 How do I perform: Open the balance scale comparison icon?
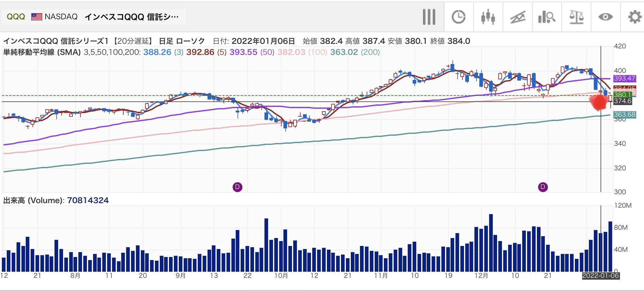[x=576, y=17]
